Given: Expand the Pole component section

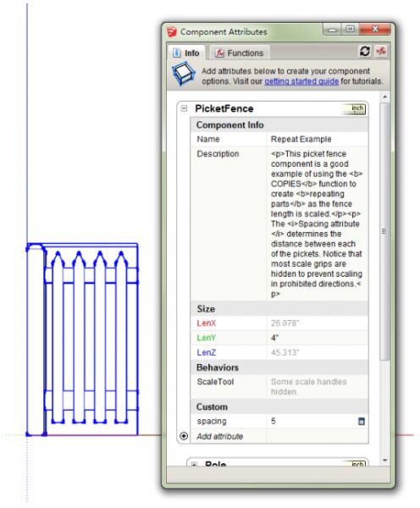Looking at the screenshot, I should point(194,465).
